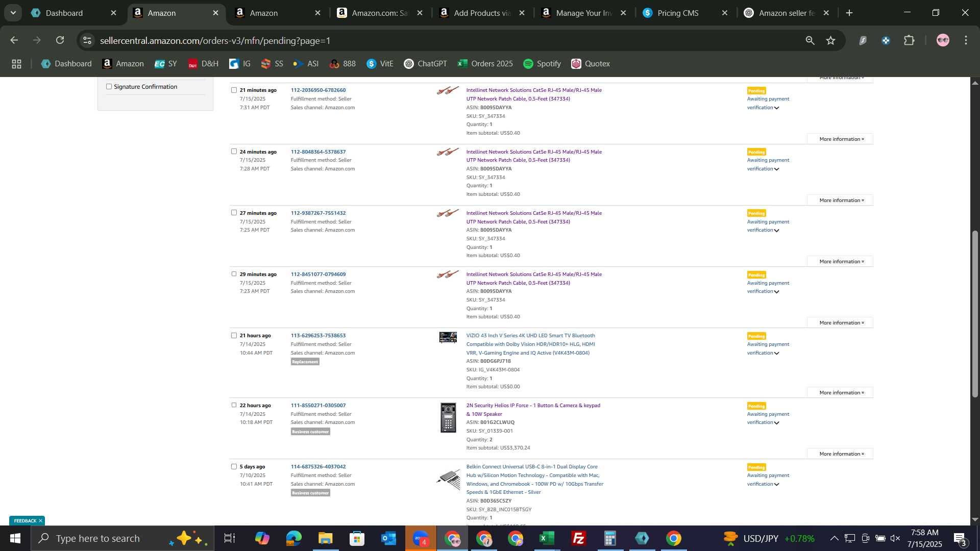This screenshot has height=551, width=980.
Task: Bookmark this page with star icon
Action: pyautogui.click(x=831, y=40)
